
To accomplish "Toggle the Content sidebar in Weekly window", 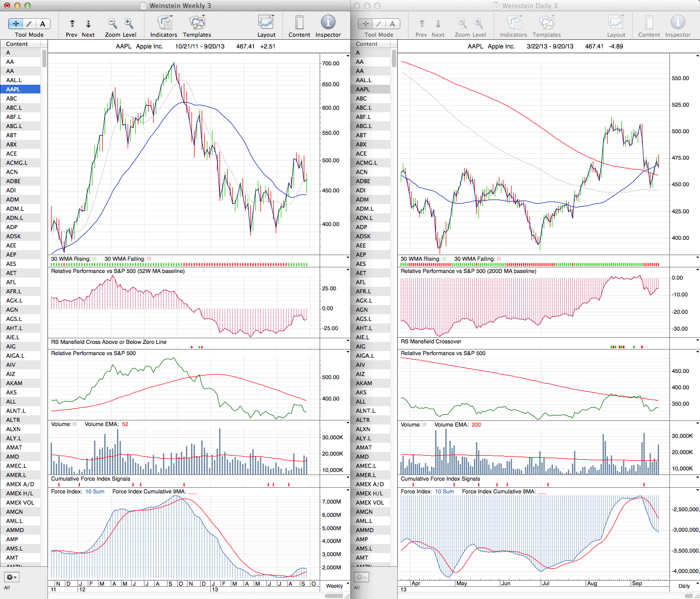I will 299,23.
